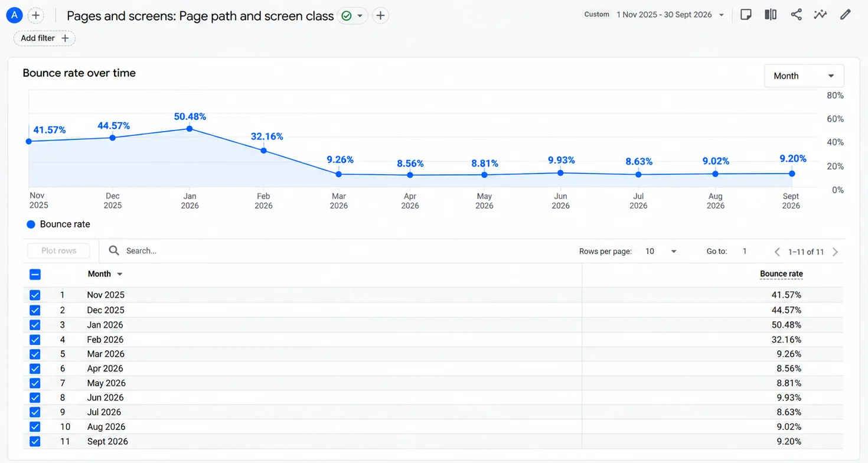Click the Jan 2026 peak data point
The width and height of the screenshot is (868, 463).
coord(190,129)
